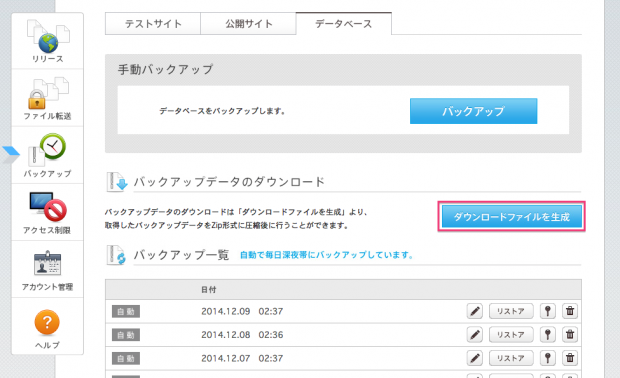Pin the 2014.12.08 backup entry
The width and height of the screenshot is (620, 378).
[x=548, y=335]
